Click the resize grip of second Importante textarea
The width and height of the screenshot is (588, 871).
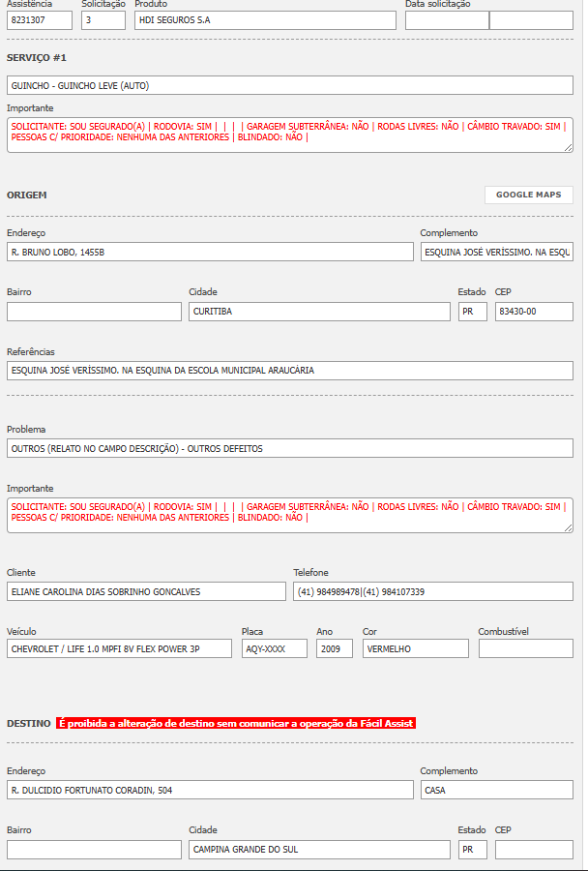569,528
